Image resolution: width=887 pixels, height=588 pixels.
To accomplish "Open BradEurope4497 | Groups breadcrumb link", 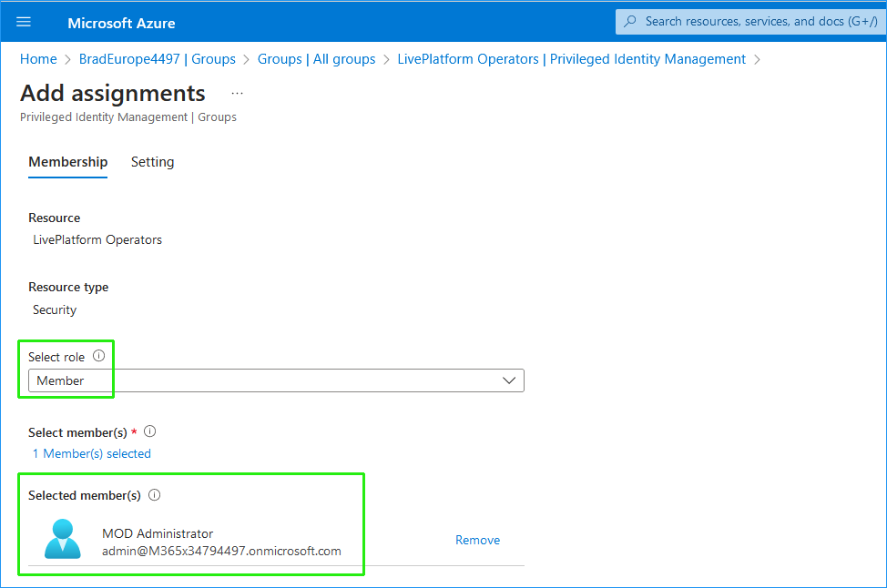I will (x=158, y=59).
